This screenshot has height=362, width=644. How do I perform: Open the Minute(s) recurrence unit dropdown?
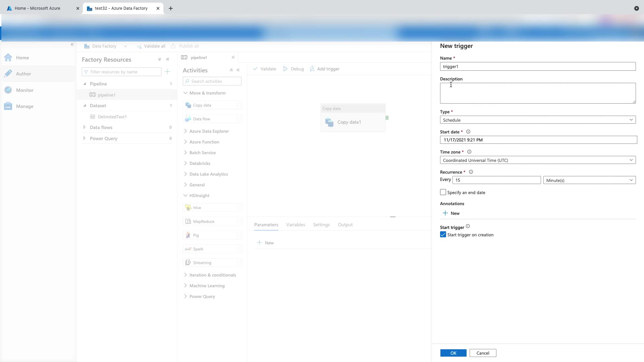pyautogui.click(x=589, y=180)
